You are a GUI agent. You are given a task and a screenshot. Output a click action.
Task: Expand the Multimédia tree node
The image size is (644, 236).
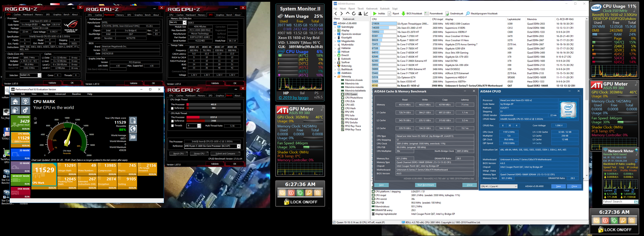click(335, 45)
